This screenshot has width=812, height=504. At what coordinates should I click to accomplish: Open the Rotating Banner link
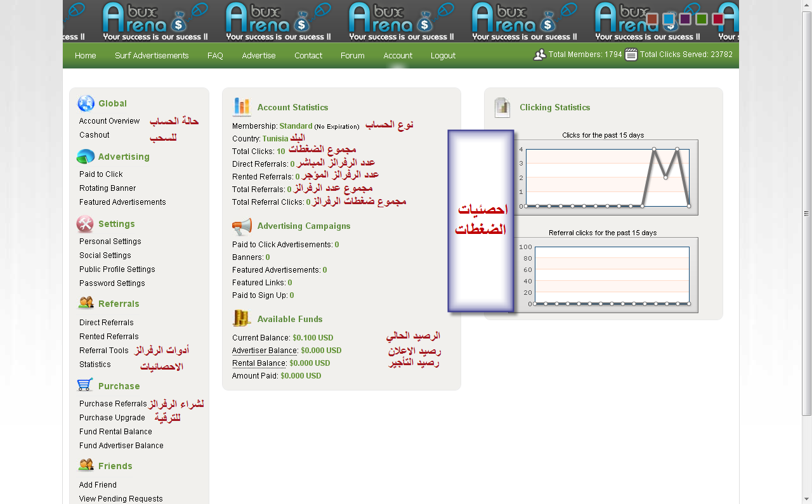107,188
